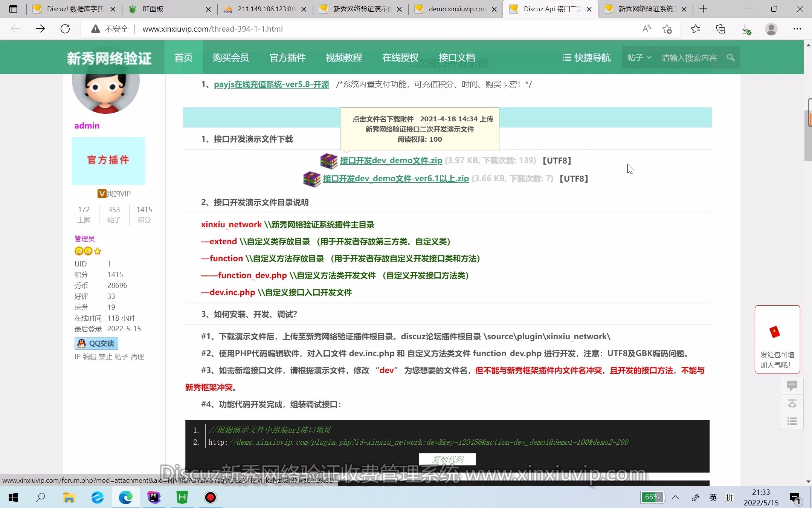Open Windows taskbar search
The width and height of the screenshot is (812, 508).
coord(40,497)
